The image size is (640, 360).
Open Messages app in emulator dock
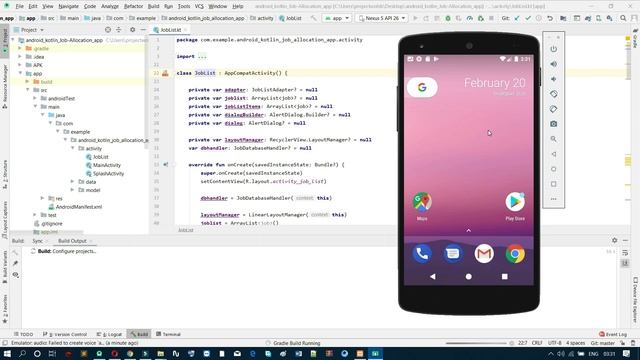[453, 254]
